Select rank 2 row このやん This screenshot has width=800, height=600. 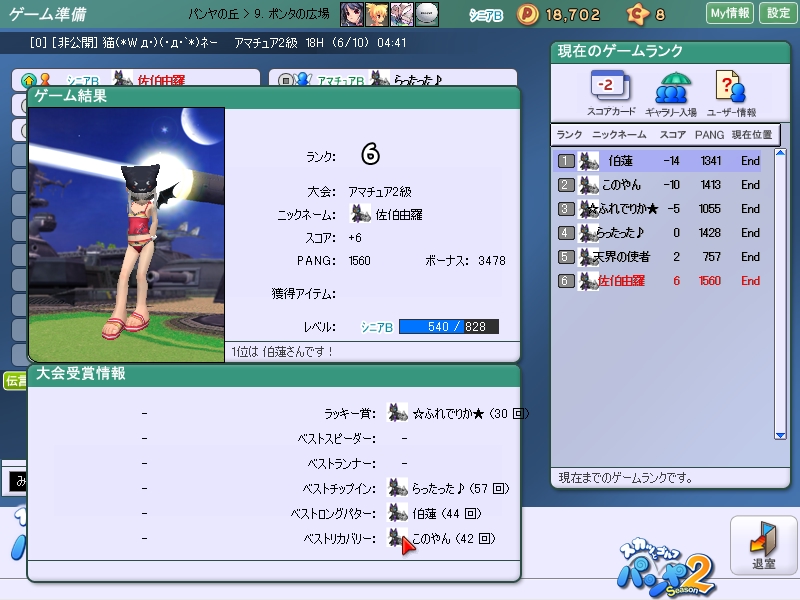[x=657, y=185]
